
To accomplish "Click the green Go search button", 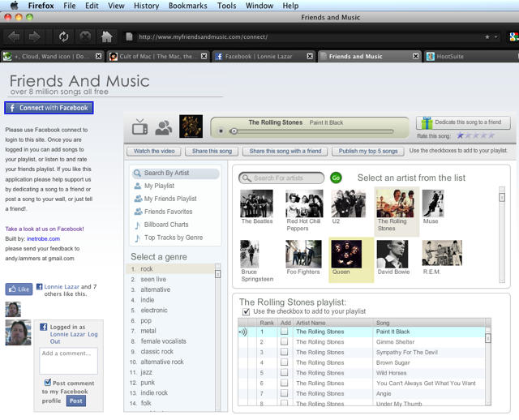I will point(336,178).
